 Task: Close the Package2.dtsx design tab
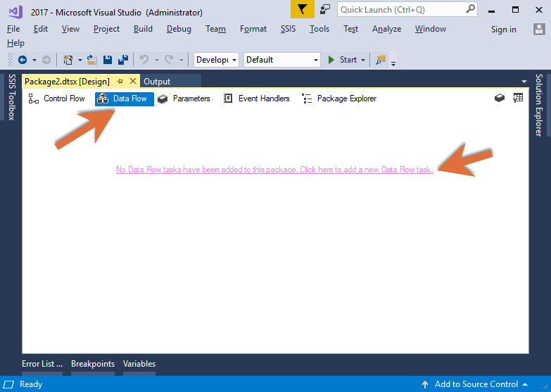click(133, 81)
